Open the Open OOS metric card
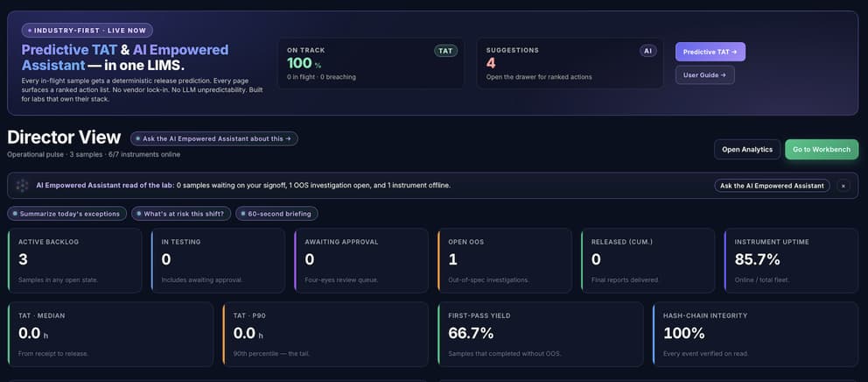Viewport: 868px width, 382px height. (x=504, y=260)
